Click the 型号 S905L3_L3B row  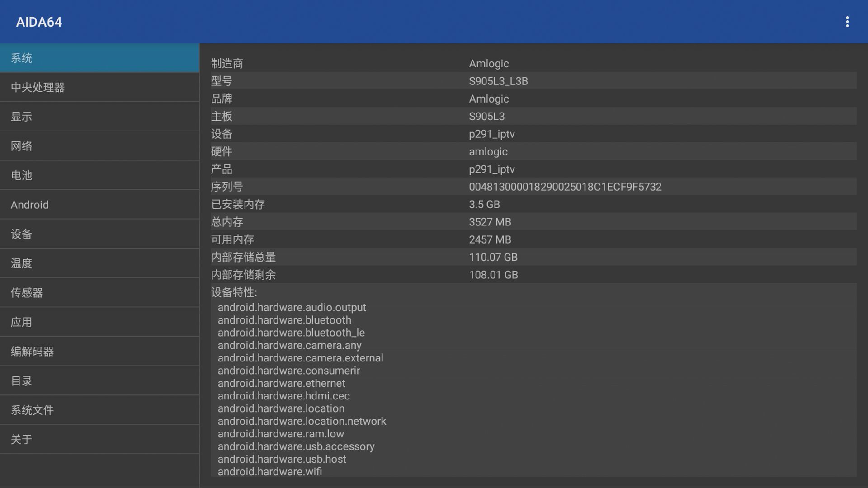click(x=533, y=81)
